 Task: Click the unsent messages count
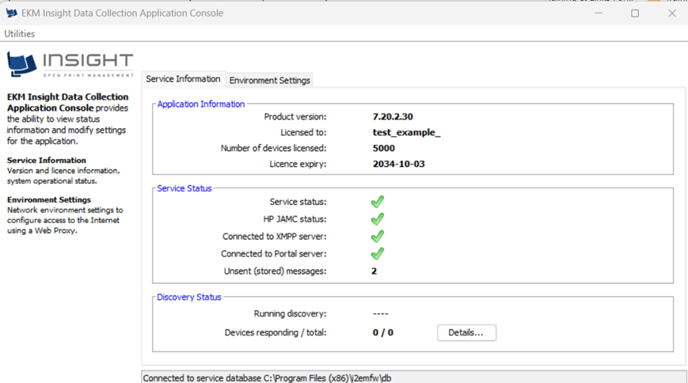pos(374,271)
